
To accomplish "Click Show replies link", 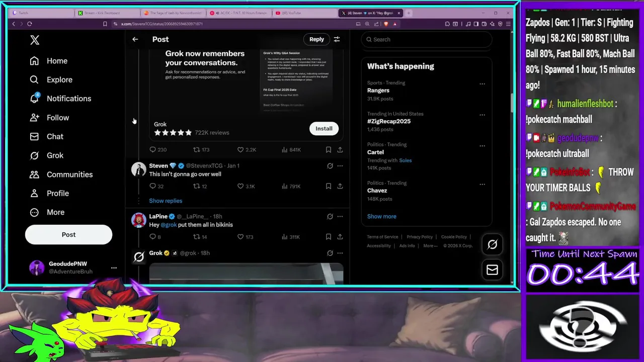I will [x=166, y=201].
